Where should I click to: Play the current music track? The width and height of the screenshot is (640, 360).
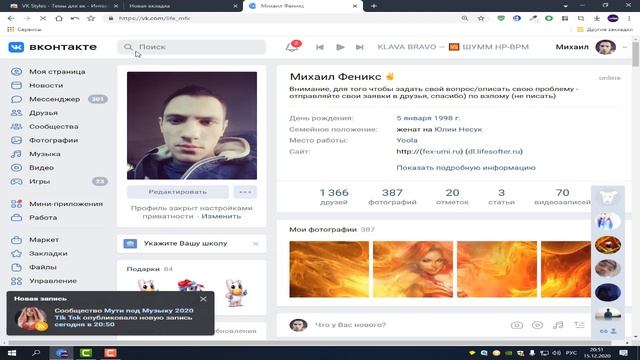340,47
